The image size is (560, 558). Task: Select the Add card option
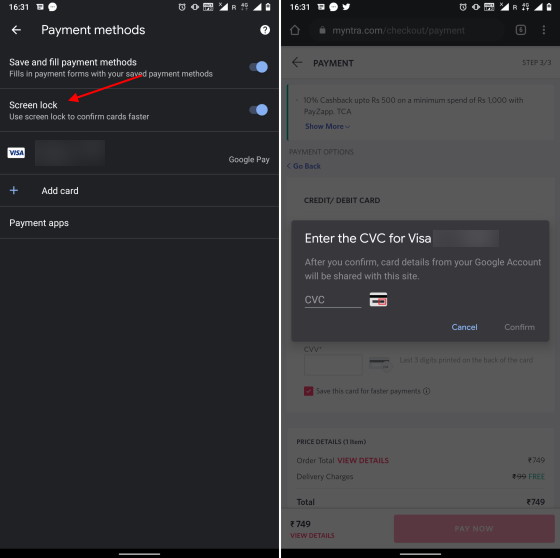point(139,190)
